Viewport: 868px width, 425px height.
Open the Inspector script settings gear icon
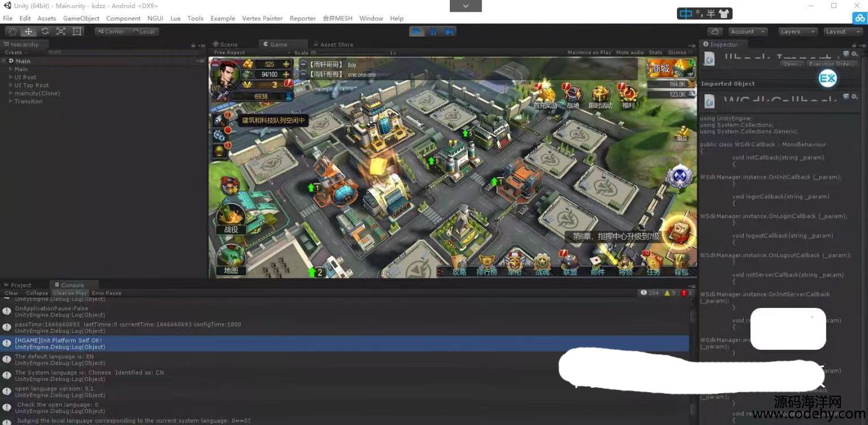point(856,54)
